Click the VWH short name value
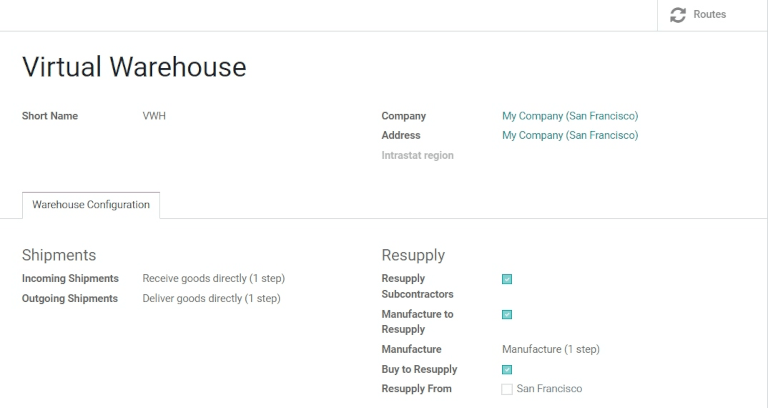 [x=154, y=116]
